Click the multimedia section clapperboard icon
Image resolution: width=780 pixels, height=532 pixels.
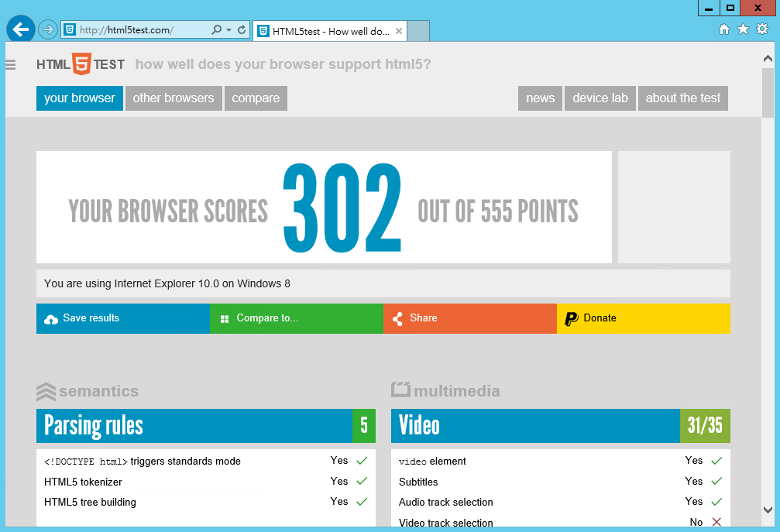point(400,390)
